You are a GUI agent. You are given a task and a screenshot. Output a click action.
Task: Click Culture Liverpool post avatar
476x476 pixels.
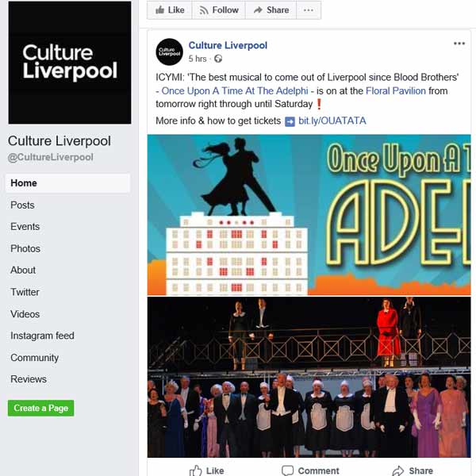coord(170,52)
